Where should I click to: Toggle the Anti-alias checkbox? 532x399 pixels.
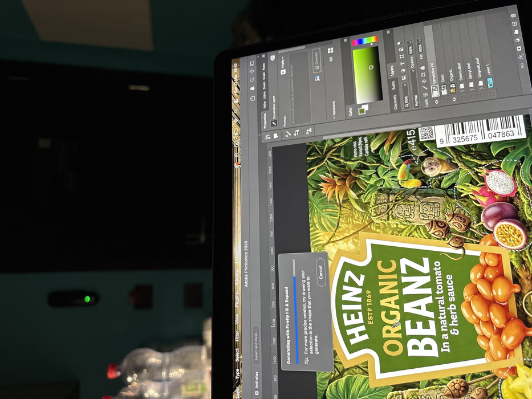pos(255,392)
